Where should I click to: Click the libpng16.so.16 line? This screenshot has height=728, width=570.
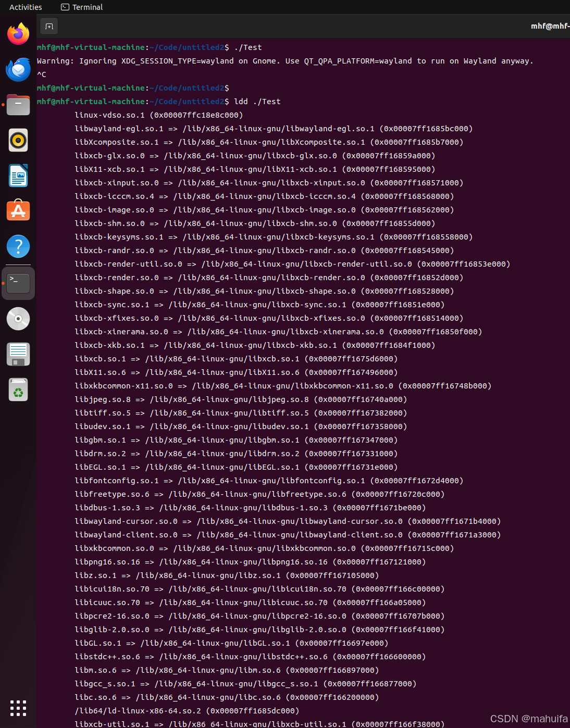tap(250, 562)
